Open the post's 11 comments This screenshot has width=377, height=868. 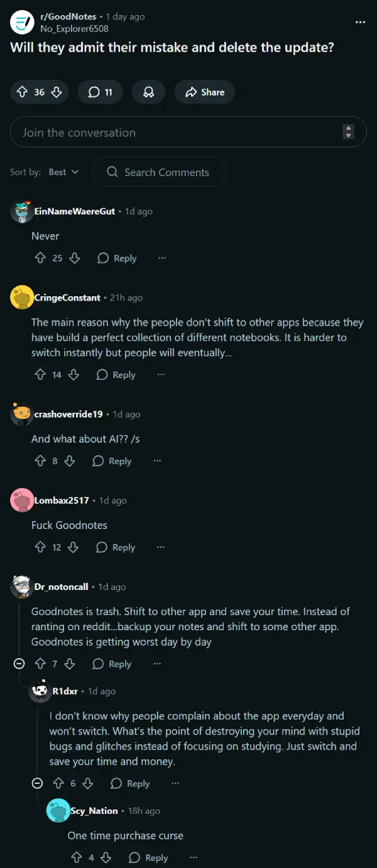tap(100, 92)
